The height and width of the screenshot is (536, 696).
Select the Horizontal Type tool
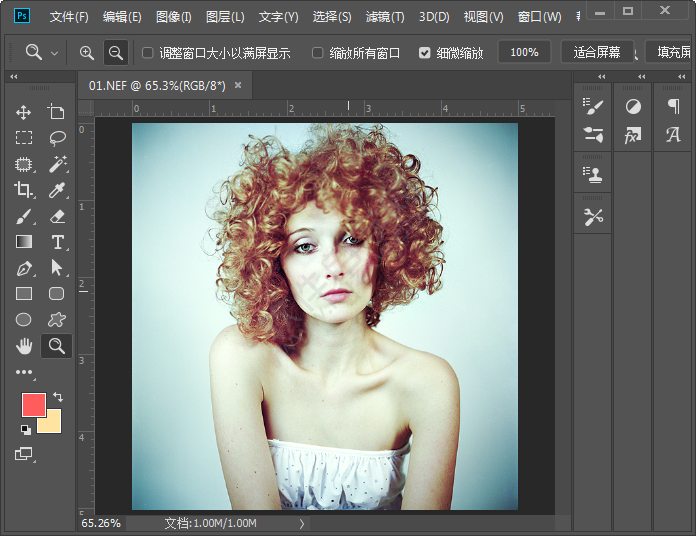click(x=57, y=242)
